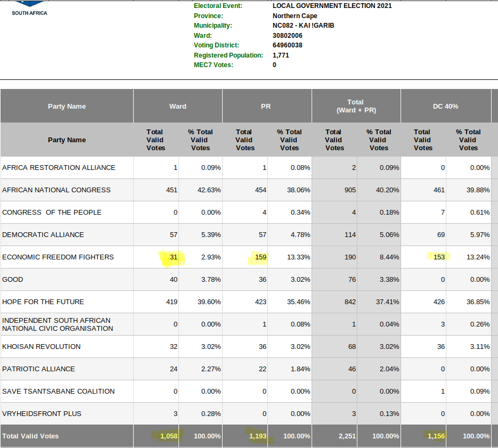Image resolution: width=498 pixels, height=448 pixels.
Task: Select ward number 30802006
Action: (x=288, y=36)
